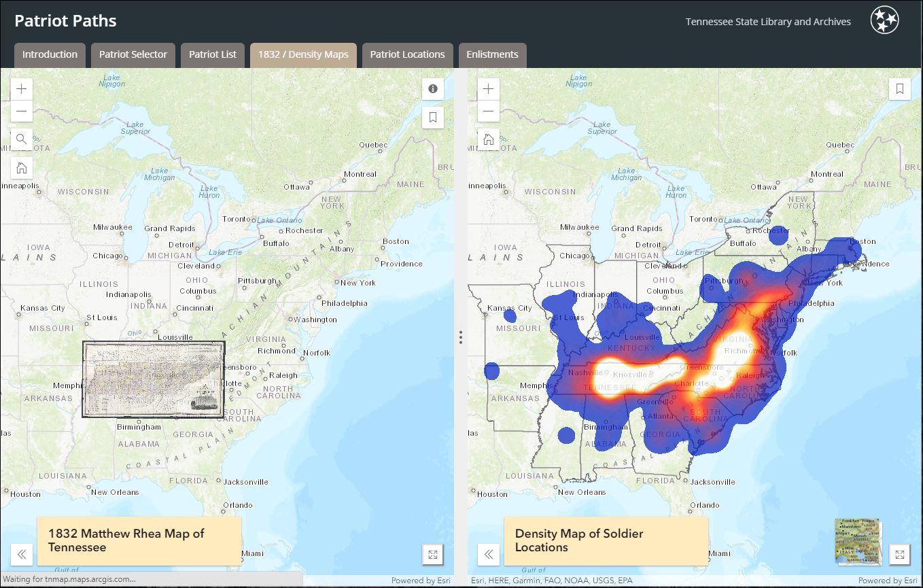The height and width of the screenshot is (588, 923).
Task: Expand the Density map legend panel
Action: 488,554
